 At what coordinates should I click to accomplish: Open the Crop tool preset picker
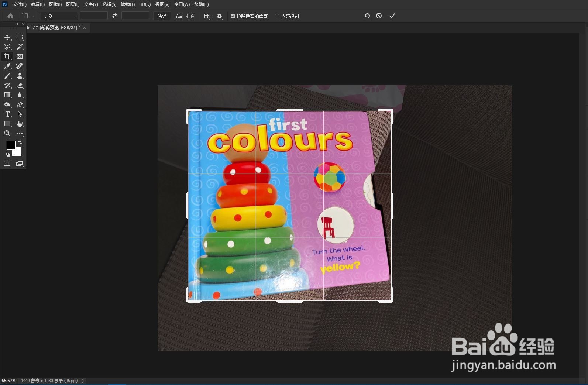pyautogui.click(x=28, y=16)
